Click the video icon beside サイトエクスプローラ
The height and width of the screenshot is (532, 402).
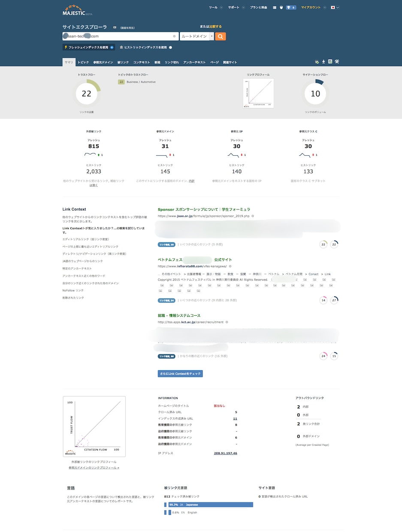[x=115, y=27]
